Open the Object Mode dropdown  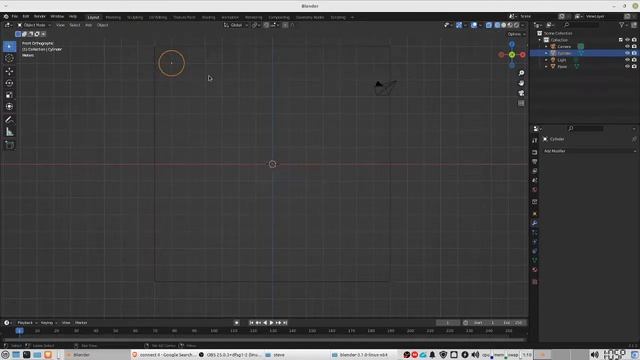[34, 25]
